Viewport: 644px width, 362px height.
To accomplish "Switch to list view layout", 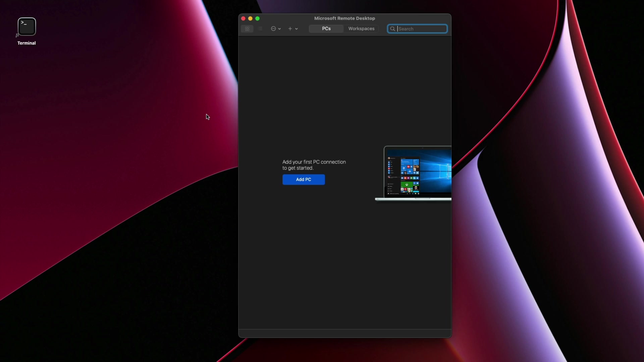I will [x=260, y=29].
